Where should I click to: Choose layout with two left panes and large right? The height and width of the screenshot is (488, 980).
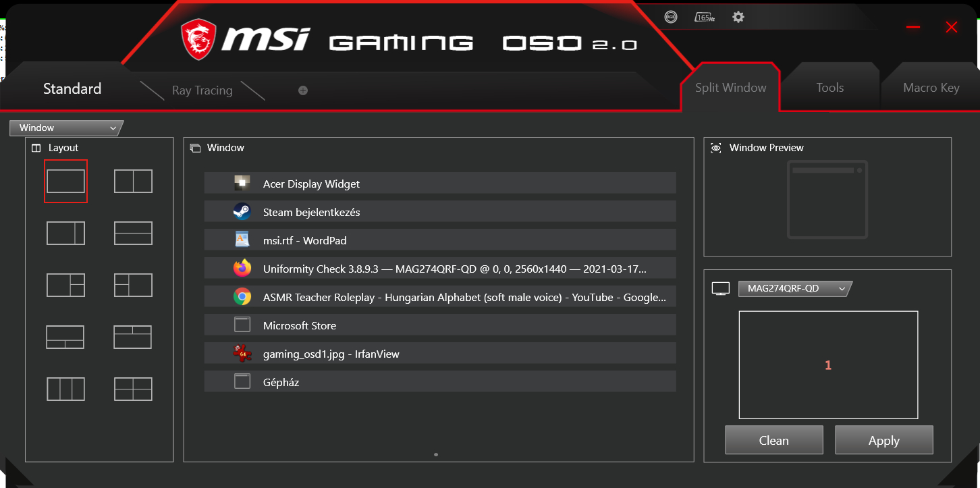tap(133, 285)
